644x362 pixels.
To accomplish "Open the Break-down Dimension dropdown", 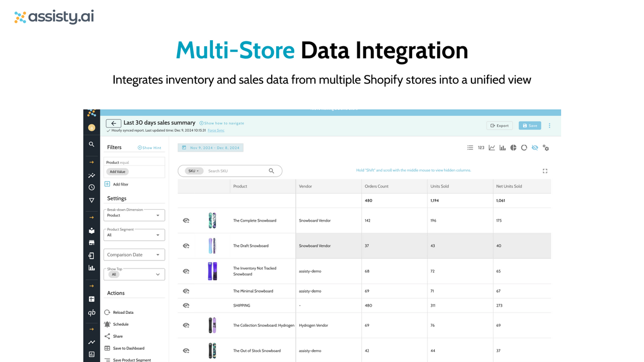I will tap(134, 215).
